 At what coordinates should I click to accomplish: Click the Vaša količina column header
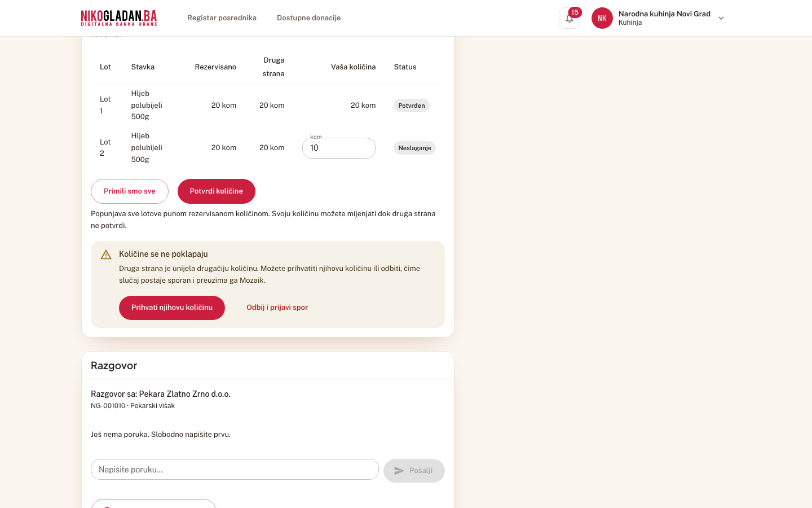coord(353,67)
